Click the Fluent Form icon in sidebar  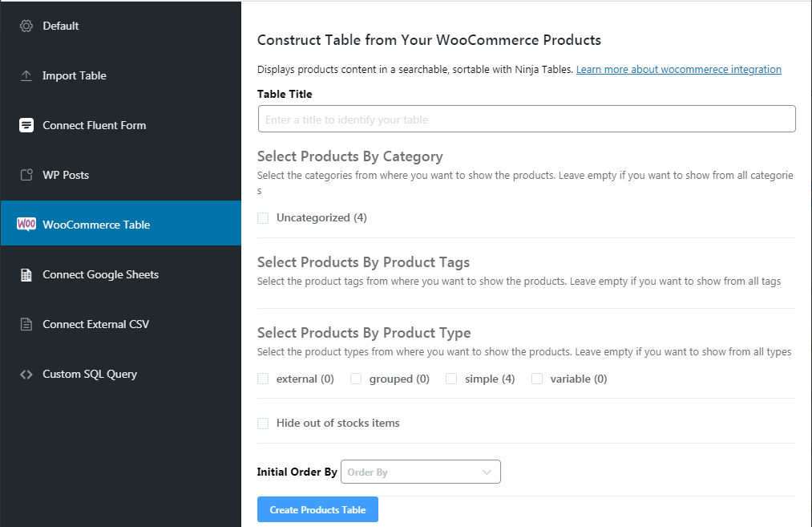tap(24, 125)
